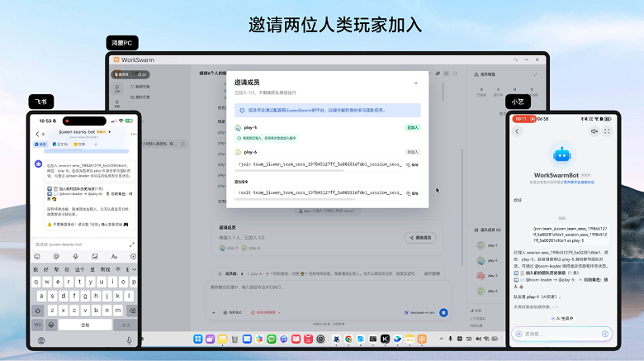Open the mail app in the dock

pyautogui.click(x=247, y=340)
